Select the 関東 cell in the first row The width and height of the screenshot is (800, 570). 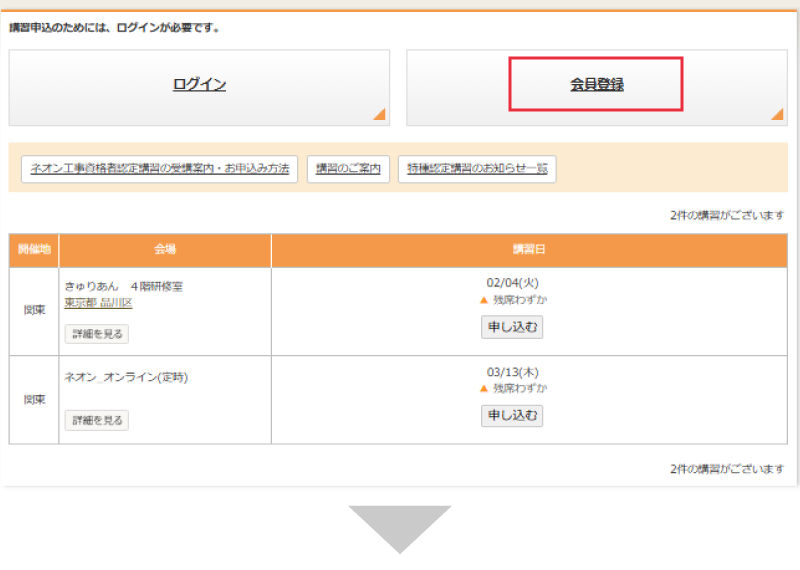tap(34, 310)
